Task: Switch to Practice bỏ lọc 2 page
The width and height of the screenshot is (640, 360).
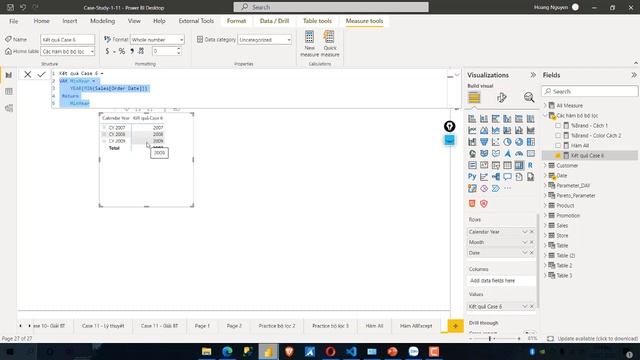Action: 277,326
